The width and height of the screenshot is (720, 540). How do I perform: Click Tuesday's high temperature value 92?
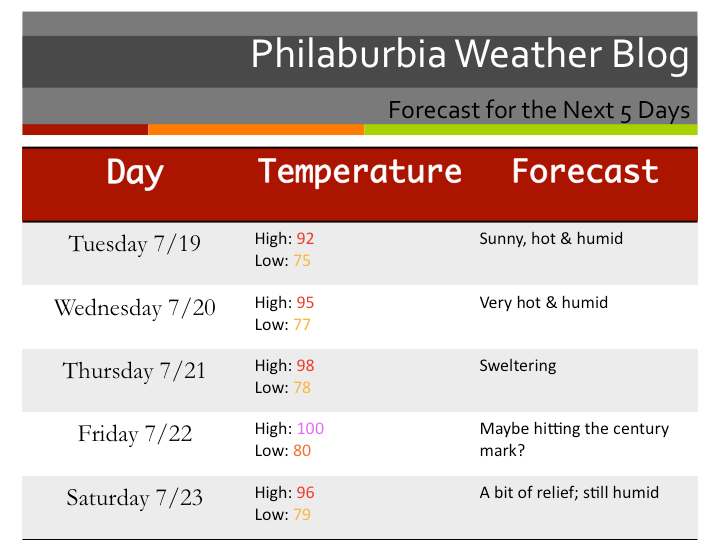305,239
